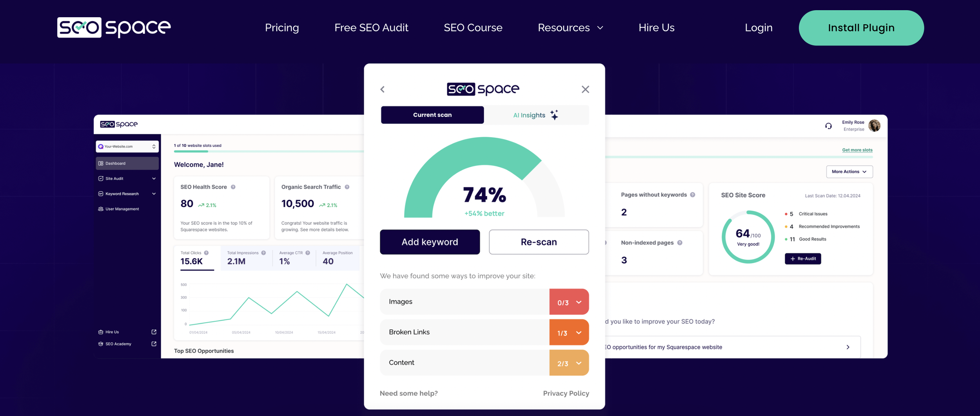Click Need some help? link
980x416 pixels.
click(408, 393)
